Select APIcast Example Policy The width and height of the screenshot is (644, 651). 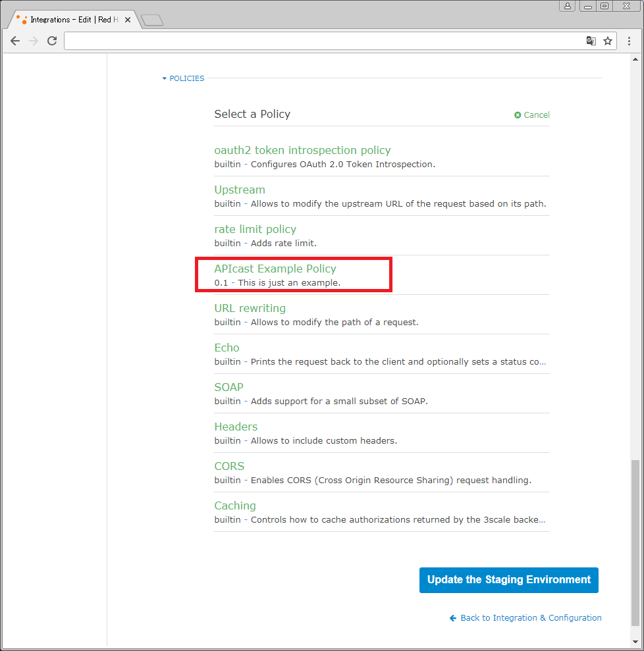tap(275, 269)
